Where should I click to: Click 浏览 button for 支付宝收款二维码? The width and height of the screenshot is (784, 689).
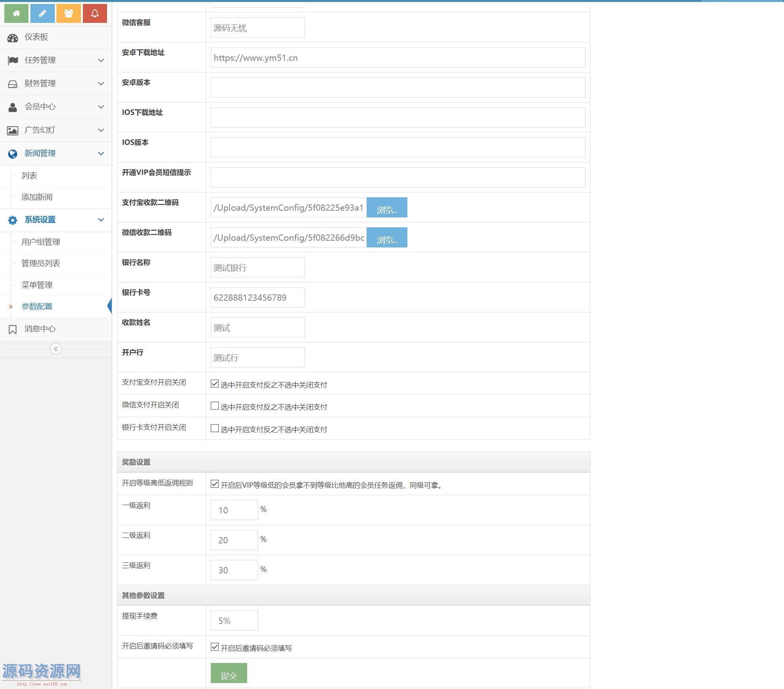click(x=386, y=208)
